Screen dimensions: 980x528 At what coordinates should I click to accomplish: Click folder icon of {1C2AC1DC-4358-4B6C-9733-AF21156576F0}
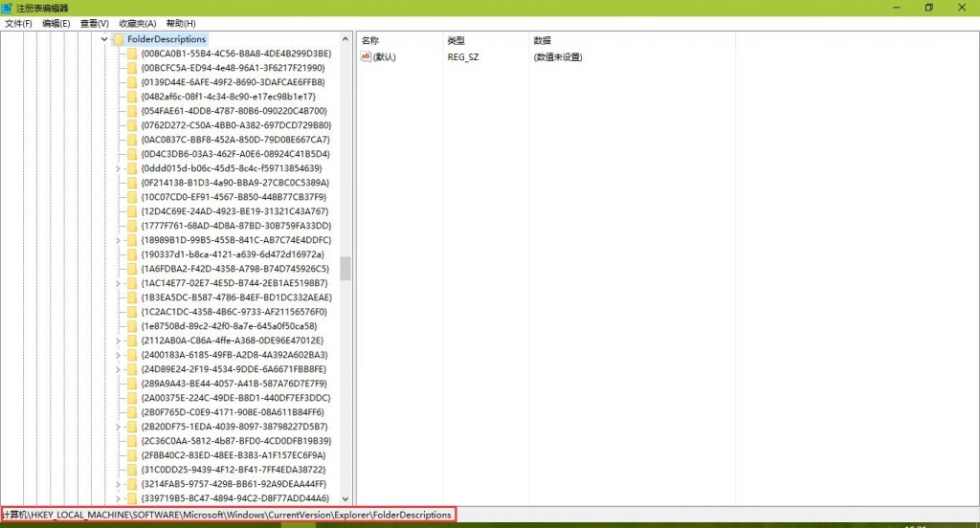(132, 312)
